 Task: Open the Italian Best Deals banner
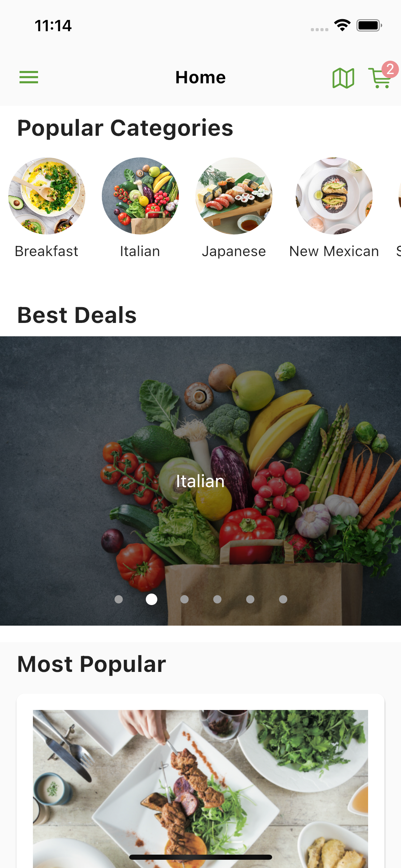pos(200,481)
